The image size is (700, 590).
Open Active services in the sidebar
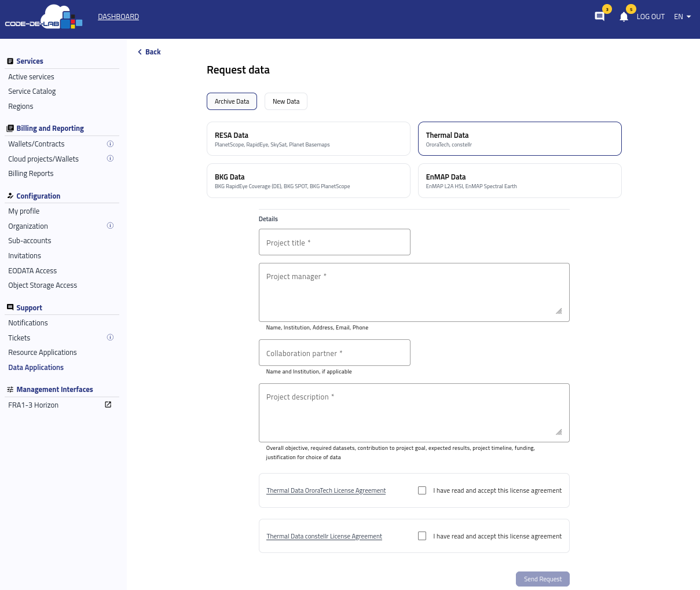[x=31, y=77]
